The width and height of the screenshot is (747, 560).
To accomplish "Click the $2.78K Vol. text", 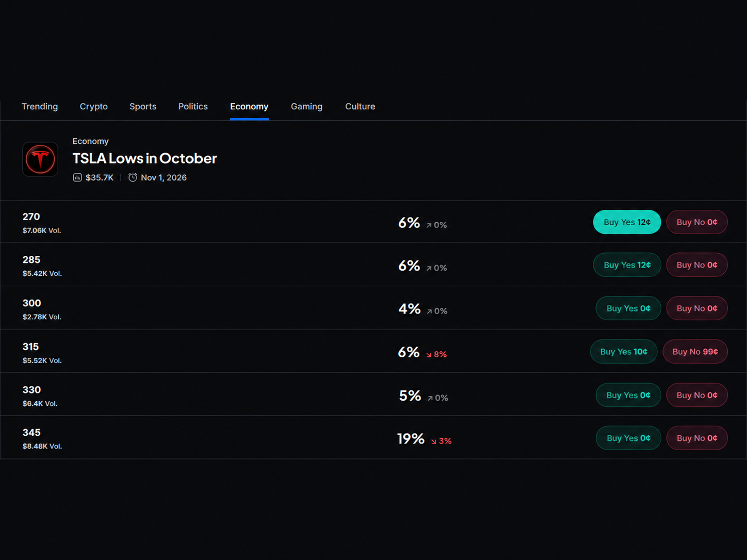I will [x=42, y=317].
